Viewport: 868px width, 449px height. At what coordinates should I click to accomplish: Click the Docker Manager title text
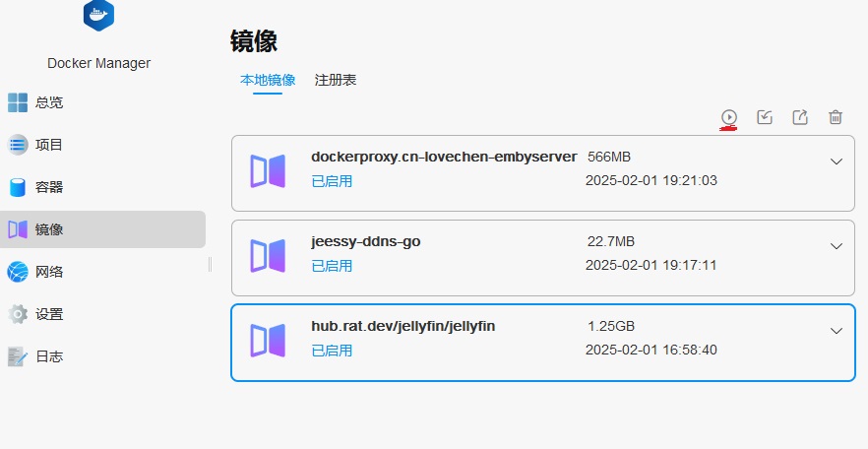pos(99,63)
